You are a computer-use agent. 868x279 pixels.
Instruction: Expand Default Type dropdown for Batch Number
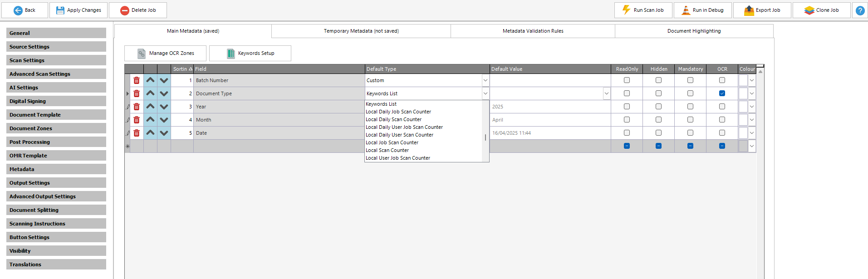pyautogui.click(x=485, y=80)
